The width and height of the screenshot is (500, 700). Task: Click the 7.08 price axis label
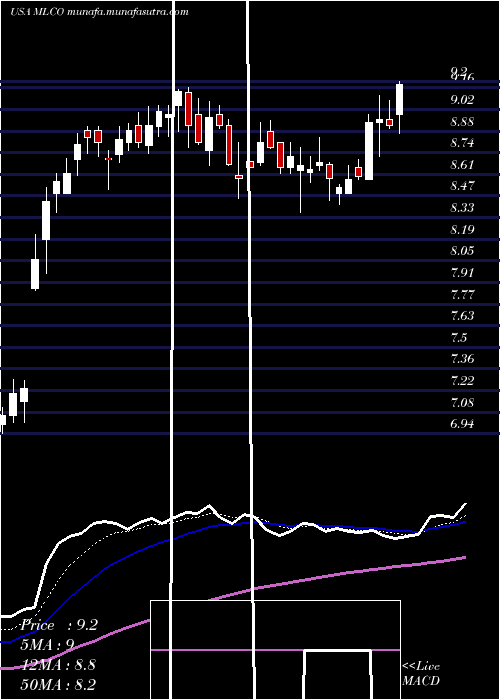[462, 403]
